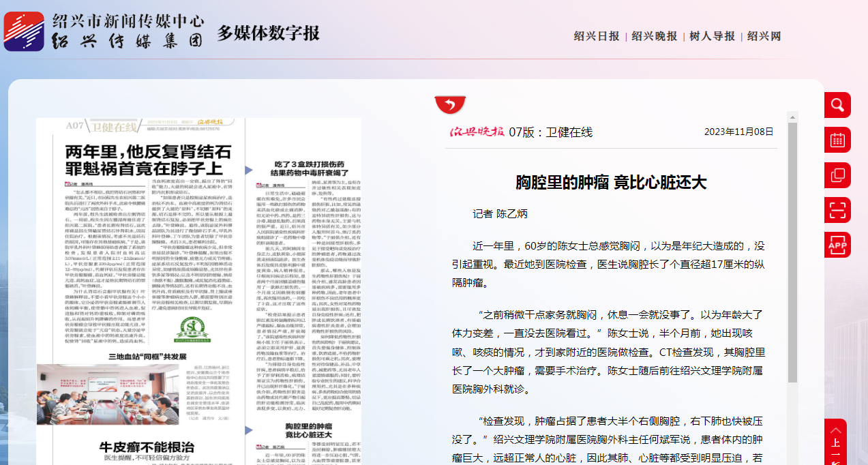Open article 胸腔里的肿瘤竟比心脏还大 on page image

pyautogui.click(x=308, y=430)
